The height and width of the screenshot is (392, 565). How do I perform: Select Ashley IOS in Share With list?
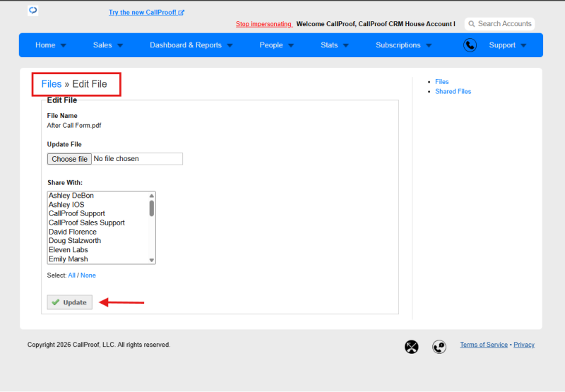tap(97, 205)
